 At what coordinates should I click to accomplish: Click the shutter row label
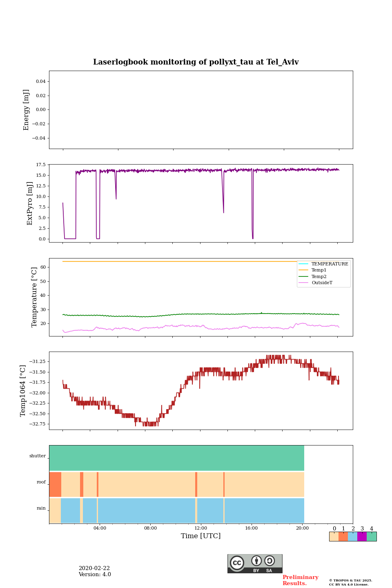point(38,456)
